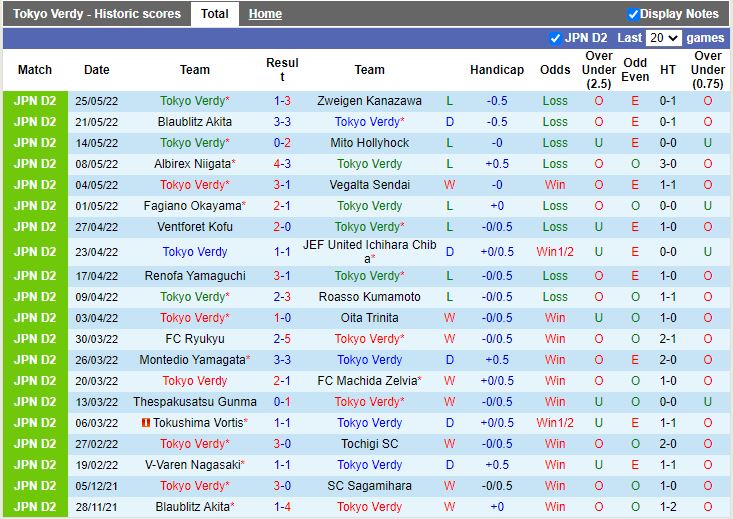
Task: Click the Montedio Yamagata team name
Action: 193,360
